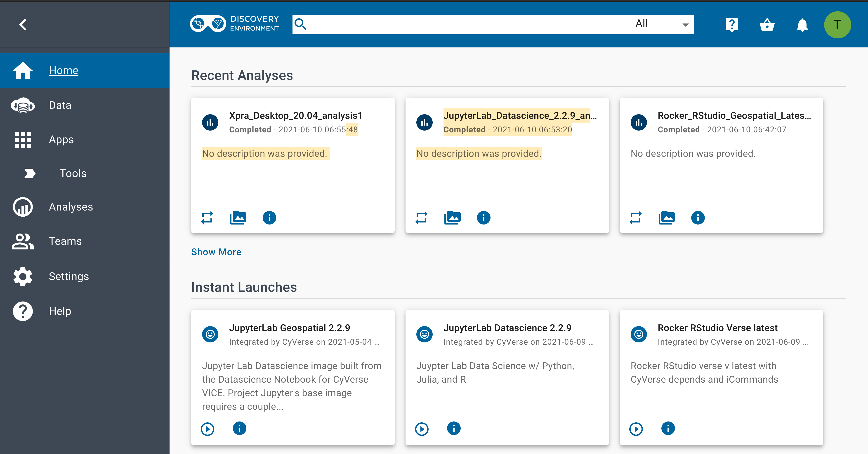Open the notifications bell
The image size is (868, 454).
tap(802, 25)
